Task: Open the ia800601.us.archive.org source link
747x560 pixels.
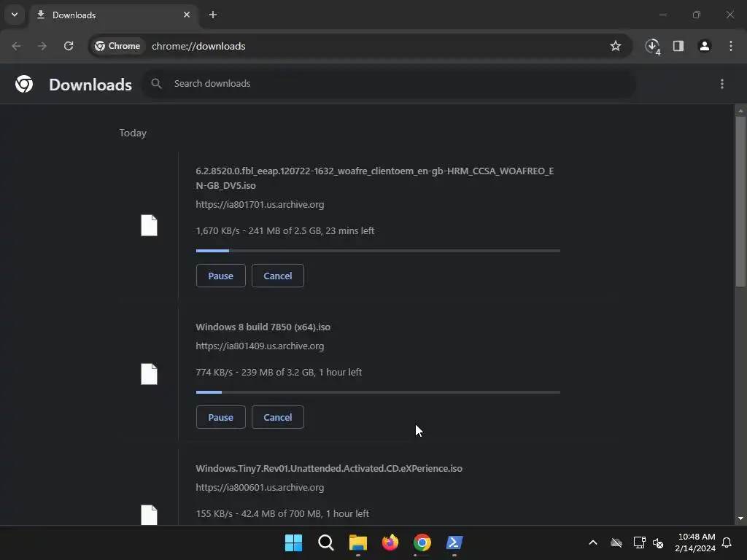Action: pyautogui.click(x=260, y=487)
